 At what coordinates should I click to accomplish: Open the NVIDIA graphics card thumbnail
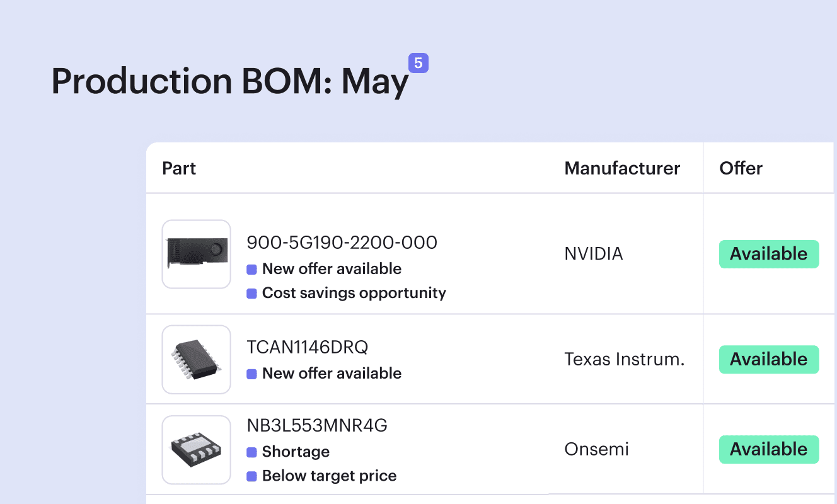pos(197,254)
